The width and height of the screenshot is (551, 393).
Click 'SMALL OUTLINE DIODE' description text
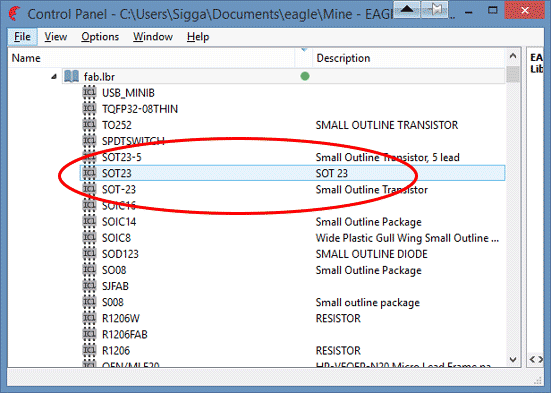click(x=371, y=254)
